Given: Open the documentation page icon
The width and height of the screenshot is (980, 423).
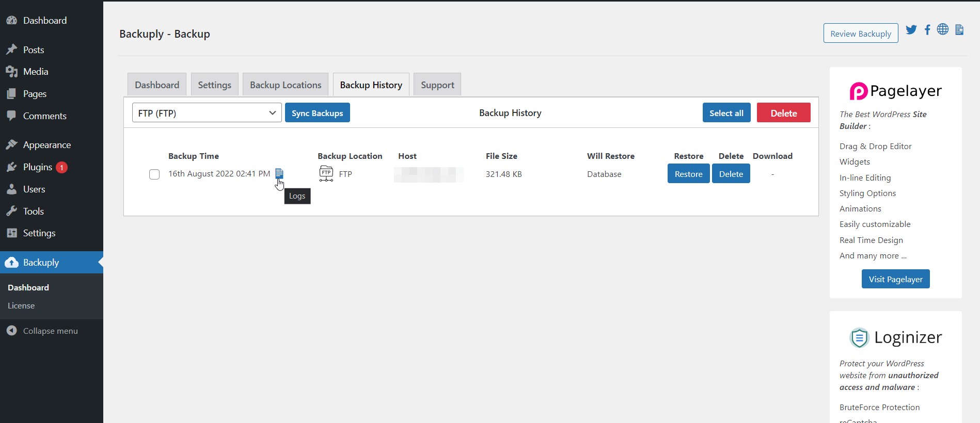Looking at the screenshot, I should point(959,30).
